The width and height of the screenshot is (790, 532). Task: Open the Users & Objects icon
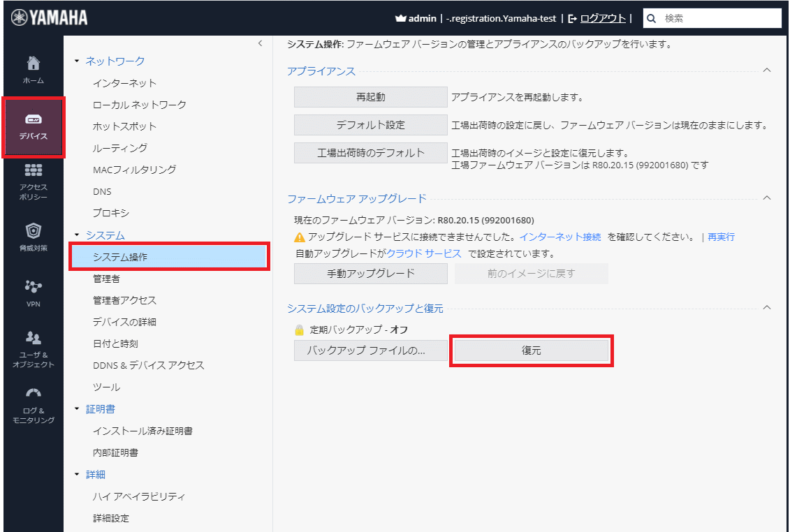coord(34,339)
